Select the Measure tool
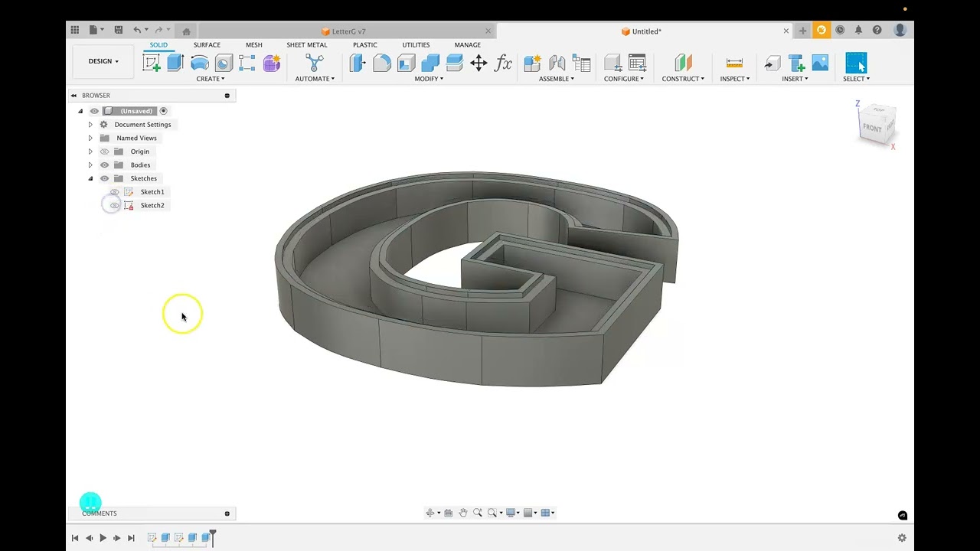Viewport: 980px width, 551px height. pyautogui.click(x=734, y=63)
